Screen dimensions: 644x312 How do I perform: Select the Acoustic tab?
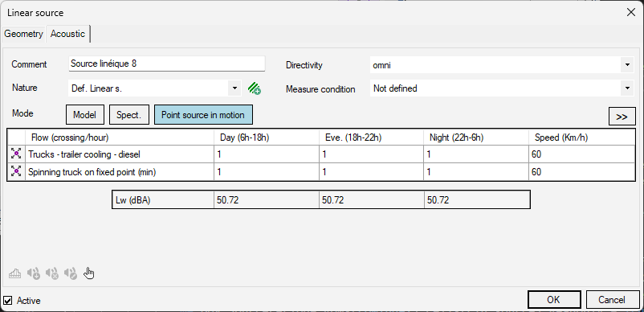67,34
